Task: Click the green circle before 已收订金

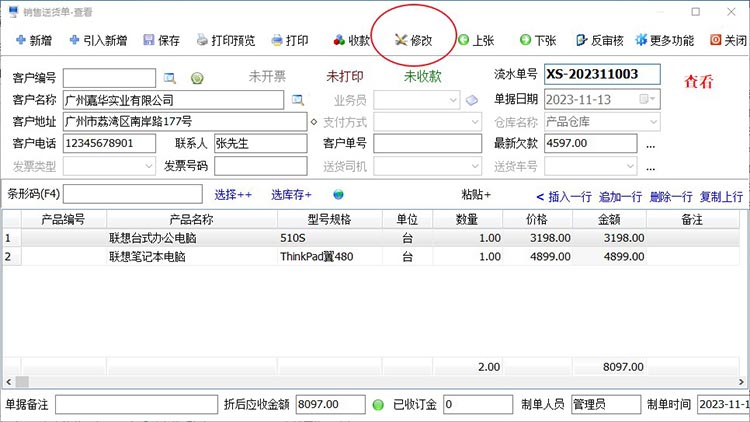Action: point(378,405)
